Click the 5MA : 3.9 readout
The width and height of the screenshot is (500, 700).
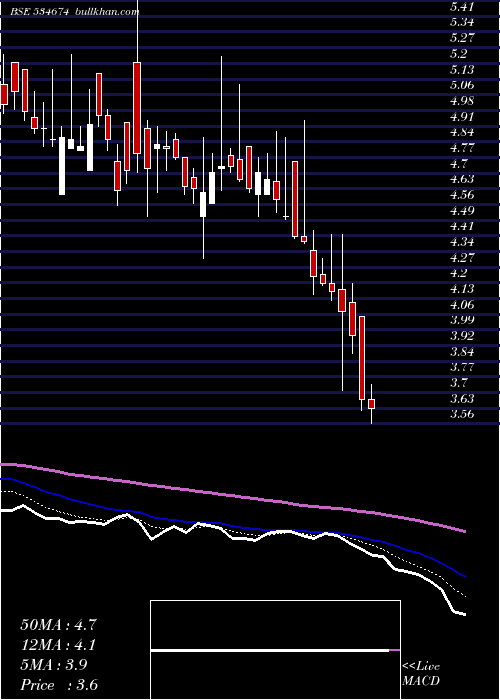coord(54,665)
